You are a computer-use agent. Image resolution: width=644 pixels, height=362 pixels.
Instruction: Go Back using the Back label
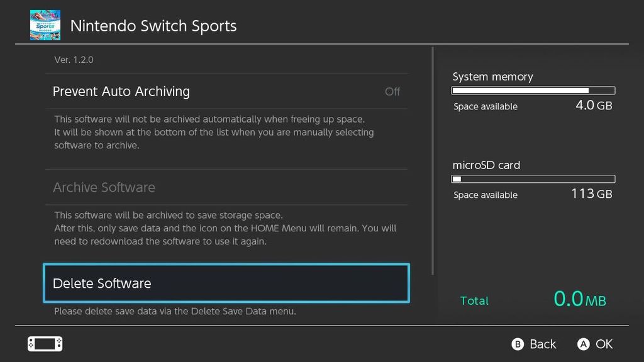click(543, 344)
